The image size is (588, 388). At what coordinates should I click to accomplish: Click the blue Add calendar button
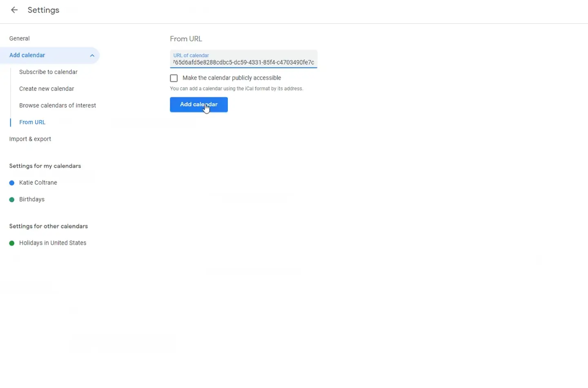pyautogui.click(x=199, y=105)
